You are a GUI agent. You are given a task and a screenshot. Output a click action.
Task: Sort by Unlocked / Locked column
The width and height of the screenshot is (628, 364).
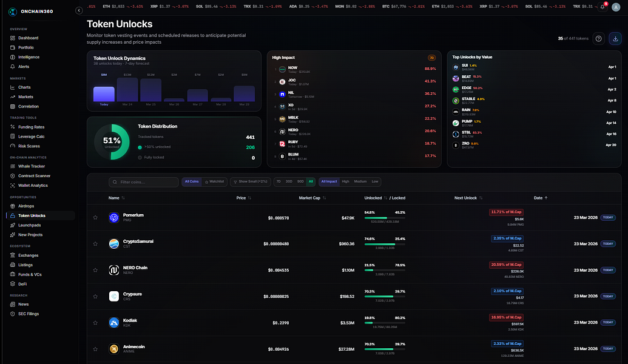[x=385, y=198]
